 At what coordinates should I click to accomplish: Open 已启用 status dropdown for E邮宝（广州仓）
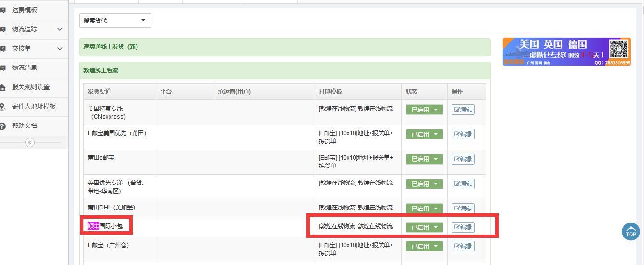click(424, 246)
